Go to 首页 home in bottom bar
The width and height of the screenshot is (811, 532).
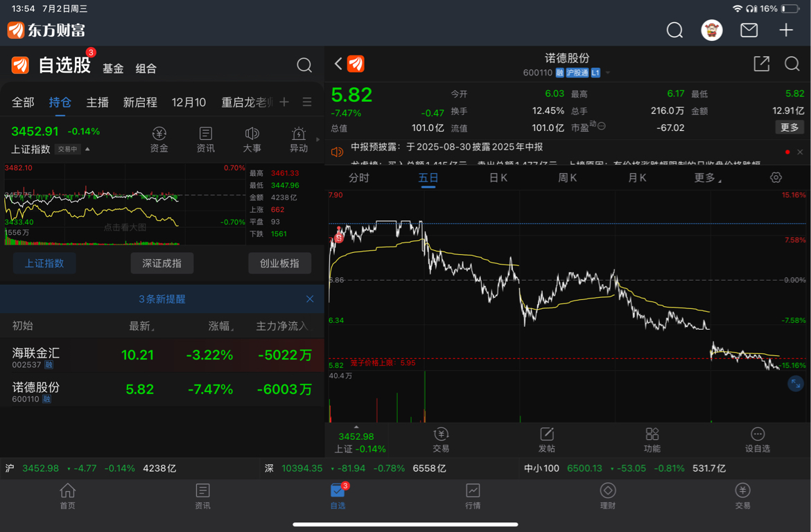(68, 497)
